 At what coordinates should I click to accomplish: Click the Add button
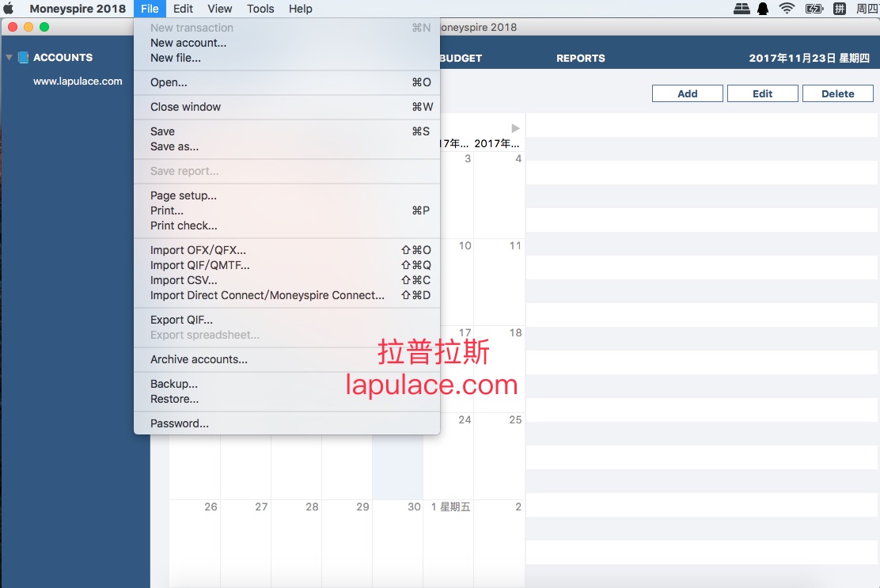coord(687,93)
